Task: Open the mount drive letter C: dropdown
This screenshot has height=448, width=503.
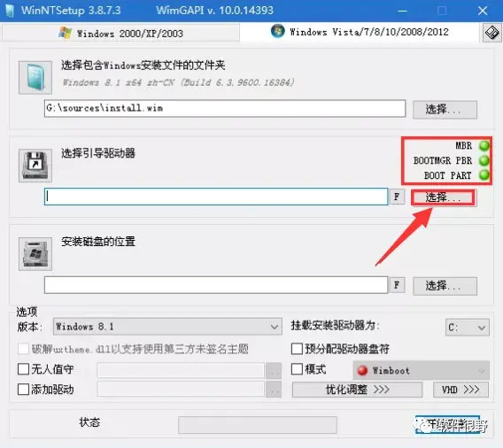Action: point(468,327)
